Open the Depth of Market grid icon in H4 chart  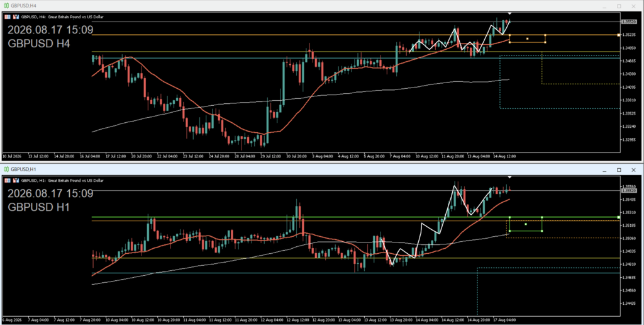click(8, 17)
